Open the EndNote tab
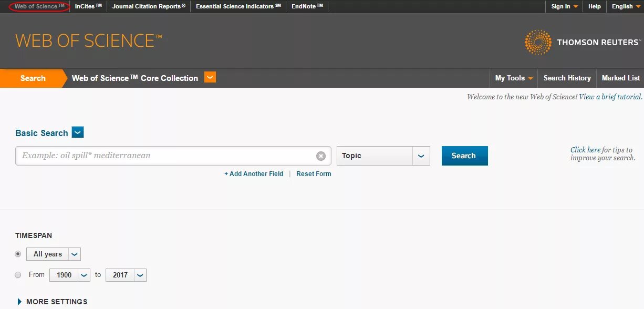644x309 pixels. pos(307,6)
